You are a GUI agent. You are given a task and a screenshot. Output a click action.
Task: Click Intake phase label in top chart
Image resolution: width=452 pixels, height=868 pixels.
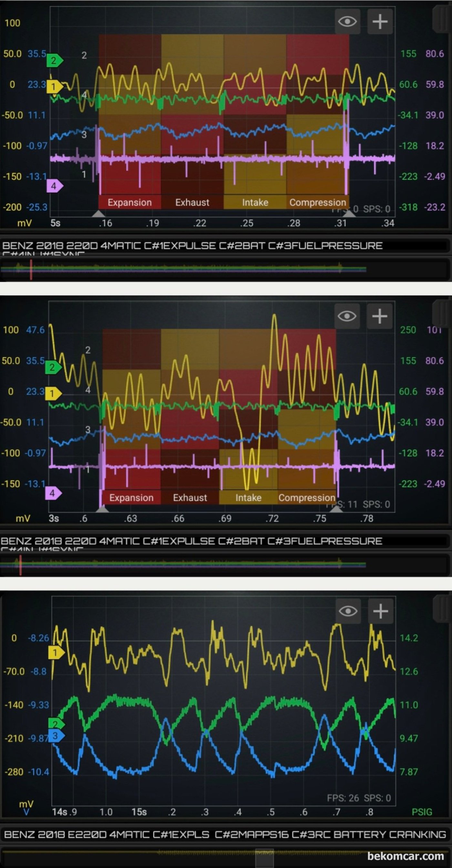255,202
